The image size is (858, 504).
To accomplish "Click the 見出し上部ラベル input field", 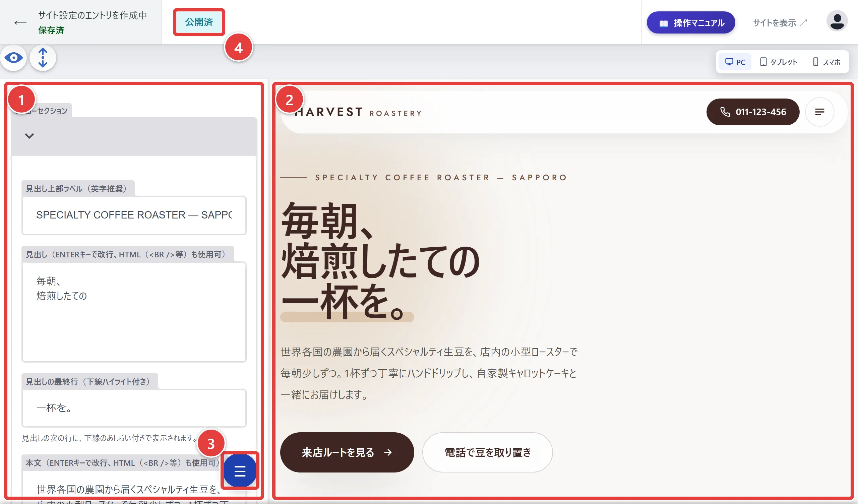I will pyautogui.click(x=134, y=215).
